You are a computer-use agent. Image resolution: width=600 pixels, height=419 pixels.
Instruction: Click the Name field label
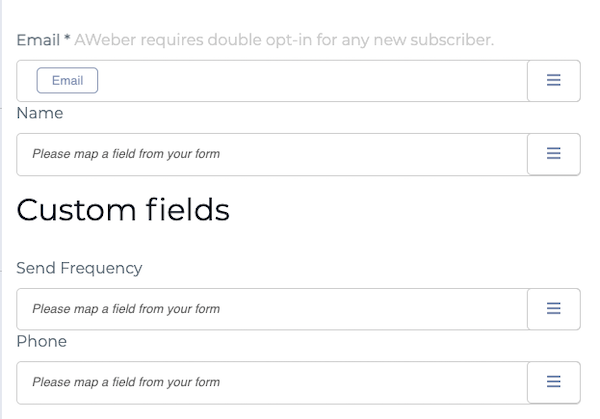coord(40,114)
